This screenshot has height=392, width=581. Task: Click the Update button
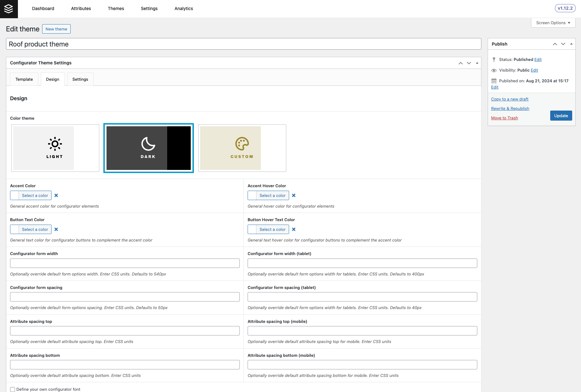(561, 116)
